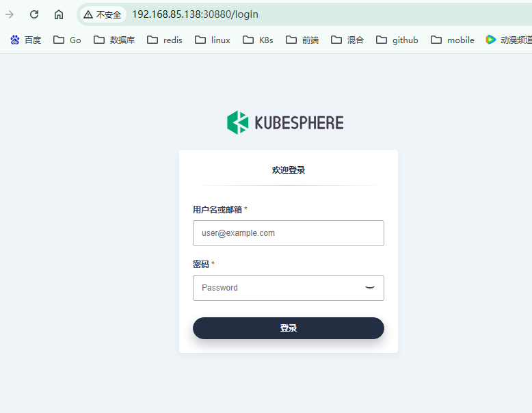Screen dimensions: 532x413
Task: Open the Go bookmark folder
Action: point(67,40)
